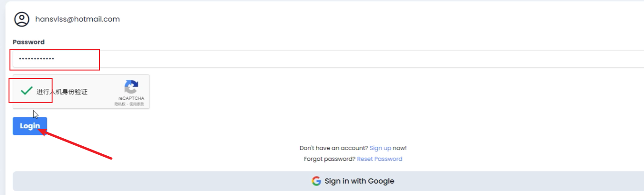Open the Reset Password link

[x=379, y=159]
